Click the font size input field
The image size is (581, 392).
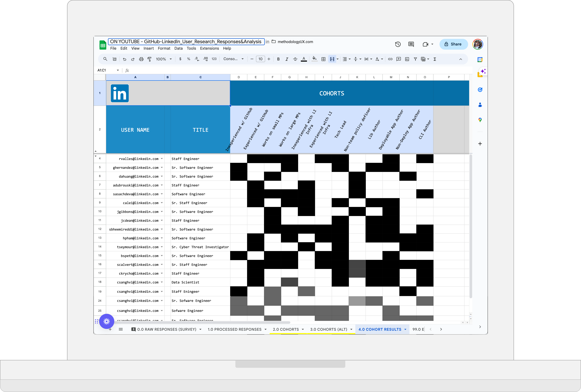[x=260, y=59]
